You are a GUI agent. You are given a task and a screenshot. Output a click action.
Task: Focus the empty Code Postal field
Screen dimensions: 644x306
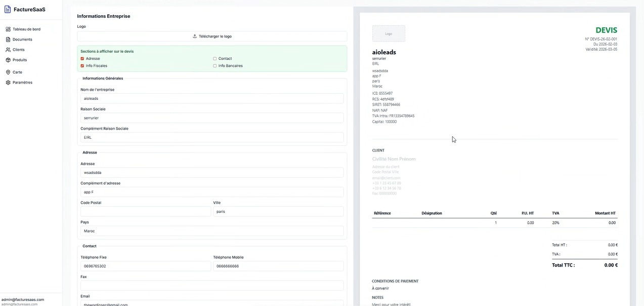point(145,211)
